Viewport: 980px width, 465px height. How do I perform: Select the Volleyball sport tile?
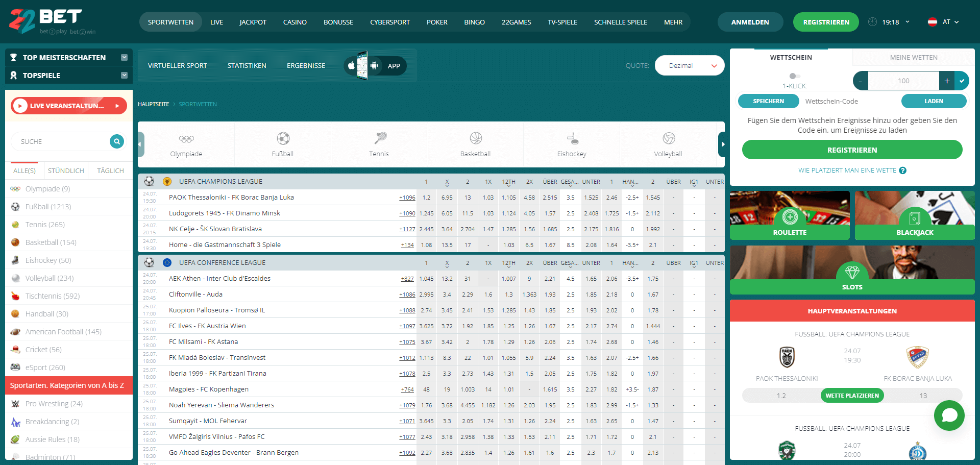(x=669, y=144)
